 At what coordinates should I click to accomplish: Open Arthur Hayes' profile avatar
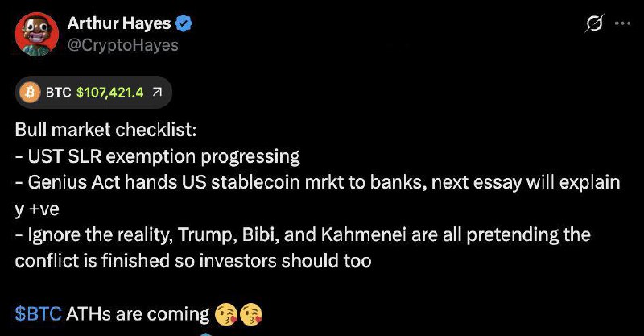pyautogui.click(x=37, y=34)
